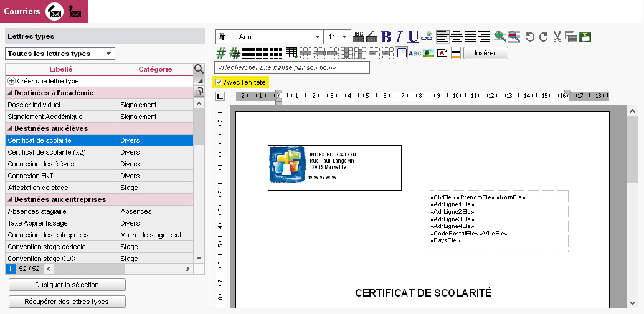Select the Dossier individuel letter
The image size is (644, 314).
(x=99, y=105)
